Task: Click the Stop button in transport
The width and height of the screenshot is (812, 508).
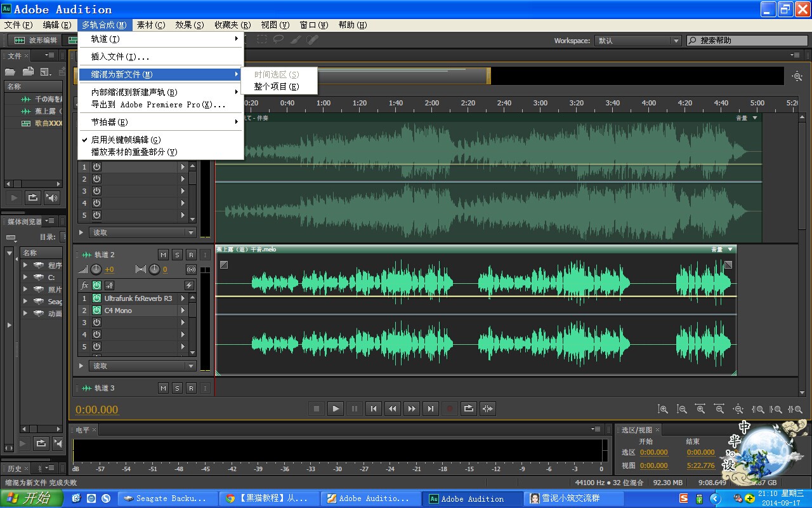Action: click(317, 409)
